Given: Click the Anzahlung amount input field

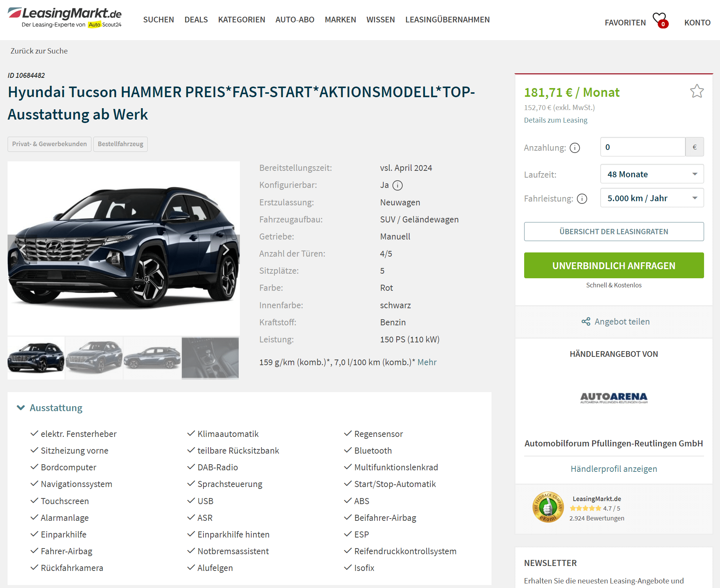Looking at the screenshot, I should point(643,147).
